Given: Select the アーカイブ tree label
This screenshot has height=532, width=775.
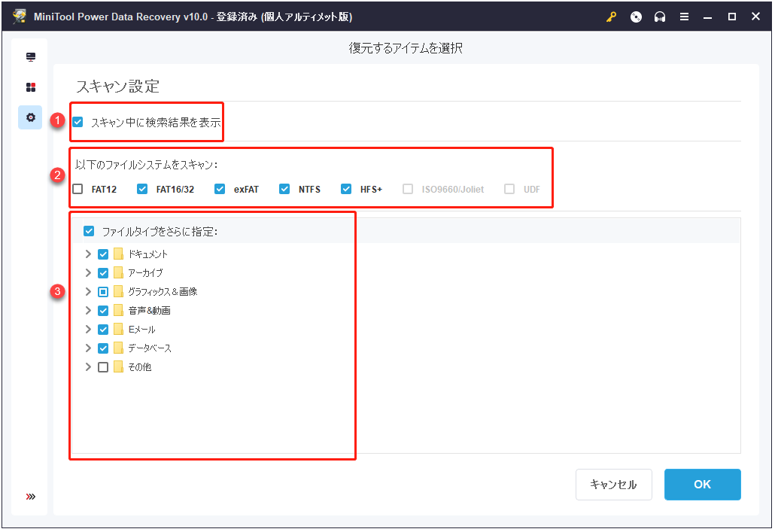Looking at the screenshot, I should 145,273.
